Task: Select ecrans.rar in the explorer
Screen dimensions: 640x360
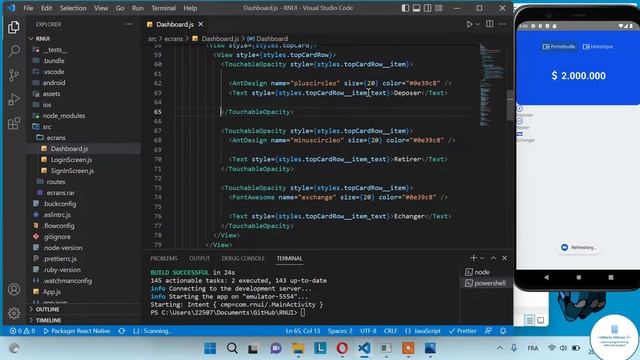Action: coord(60,193)
